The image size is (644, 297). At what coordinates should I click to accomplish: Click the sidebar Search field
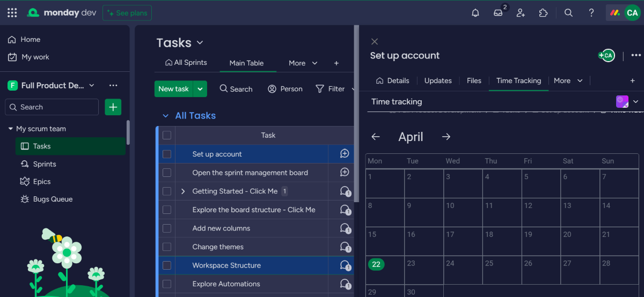pyautogui.click(x=52, y=107)
